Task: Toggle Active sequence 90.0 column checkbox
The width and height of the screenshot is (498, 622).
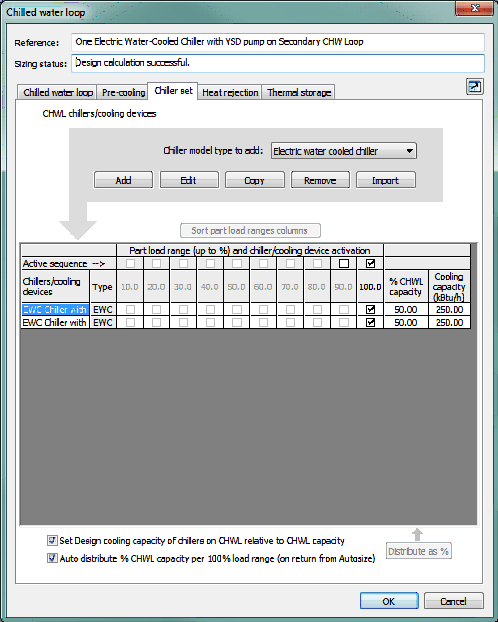Action: pos(344,263)
